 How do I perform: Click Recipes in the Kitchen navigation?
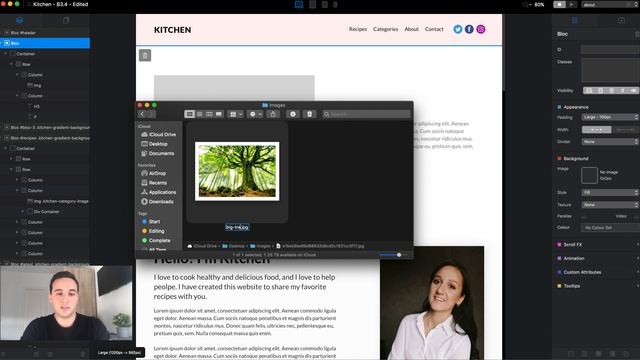pos(358,29)
